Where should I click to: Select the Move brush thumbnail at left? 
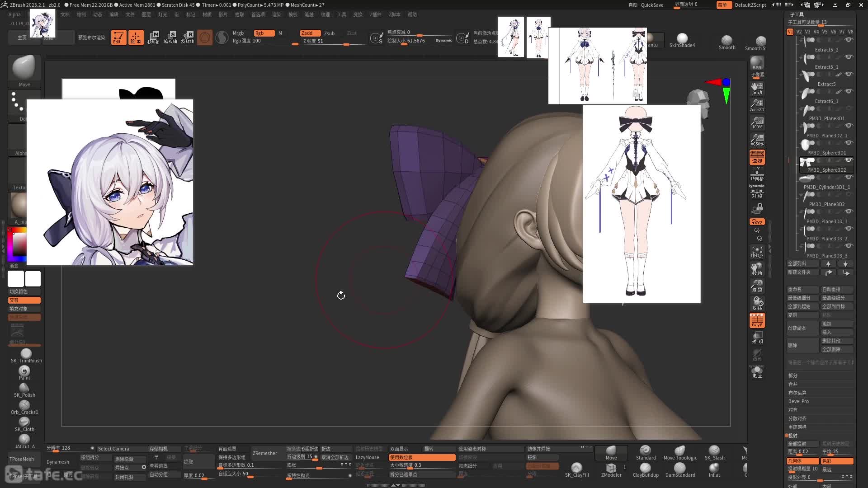pos(24,71)
